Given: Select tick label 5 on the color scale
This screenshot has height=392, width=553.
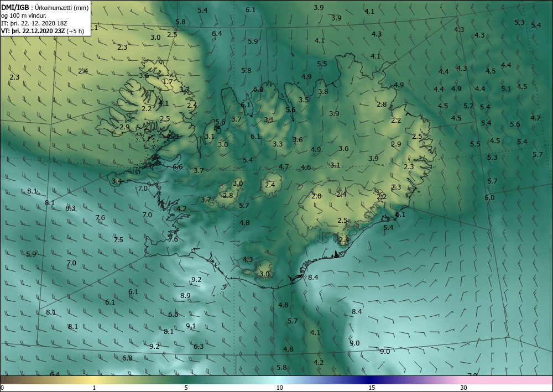Looking at the screenshot, I should point(186,388).
